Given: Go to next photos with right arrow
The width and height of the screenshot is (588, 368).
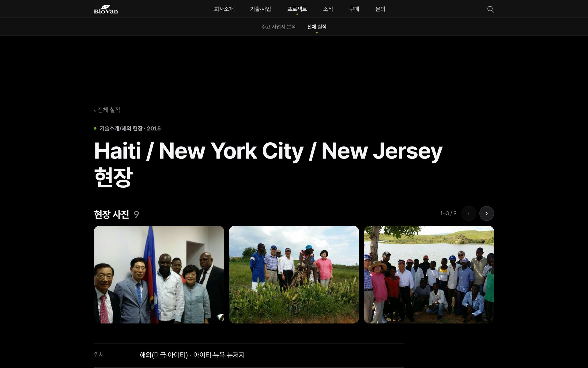Looking at the screenshot, I should [487, 213].
